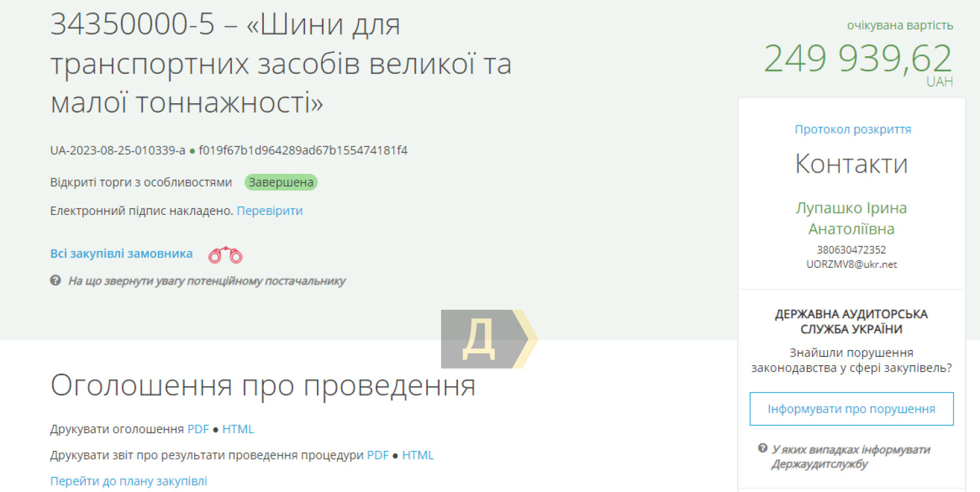Screen dimensions: 980x492
Task: Click the Завершена status badge
Action: coord(281,182)
